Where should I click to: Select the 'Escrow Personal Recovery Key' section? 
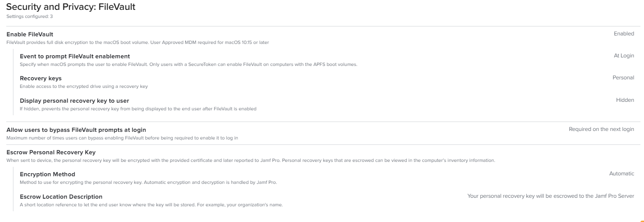coord(51,152)
